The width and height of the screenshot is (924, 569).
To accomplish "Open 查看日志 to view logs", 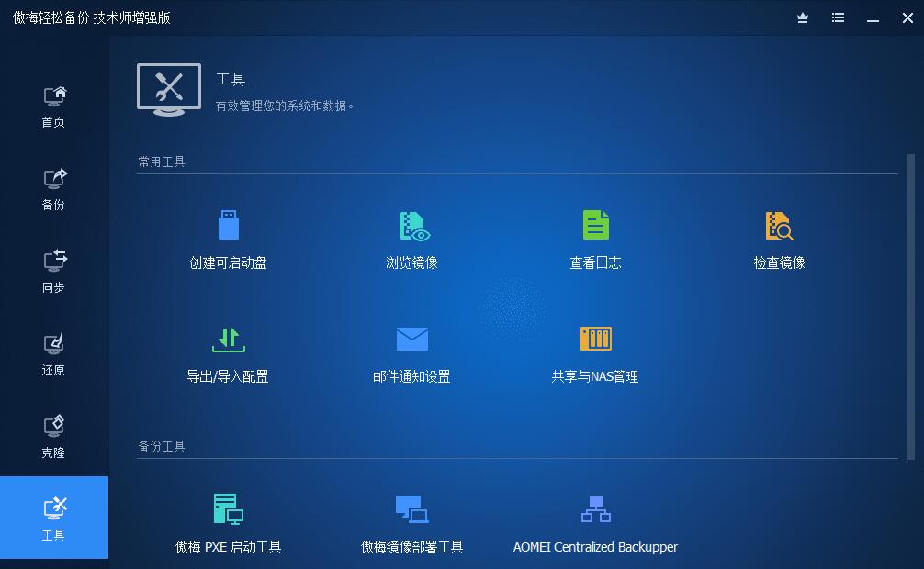I will 595,239.
